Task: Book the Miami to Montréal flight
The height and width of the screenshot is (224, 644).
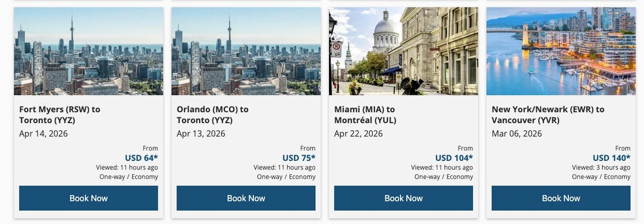Action: coord(404,198)
